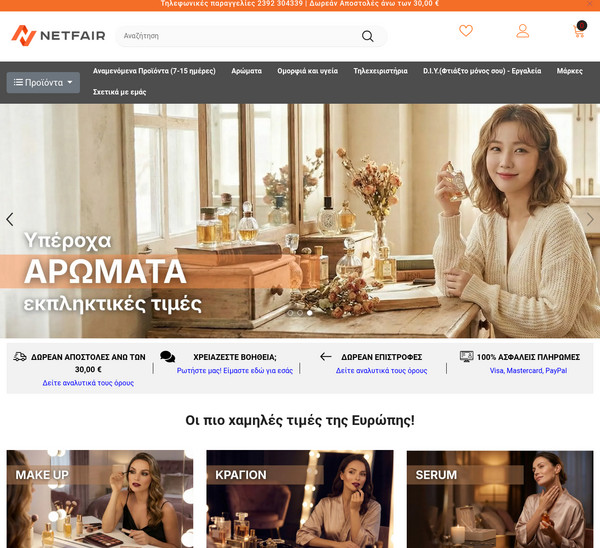Open the Μάρκες menu item
600x548 pixels.
(x=570, y=71)
